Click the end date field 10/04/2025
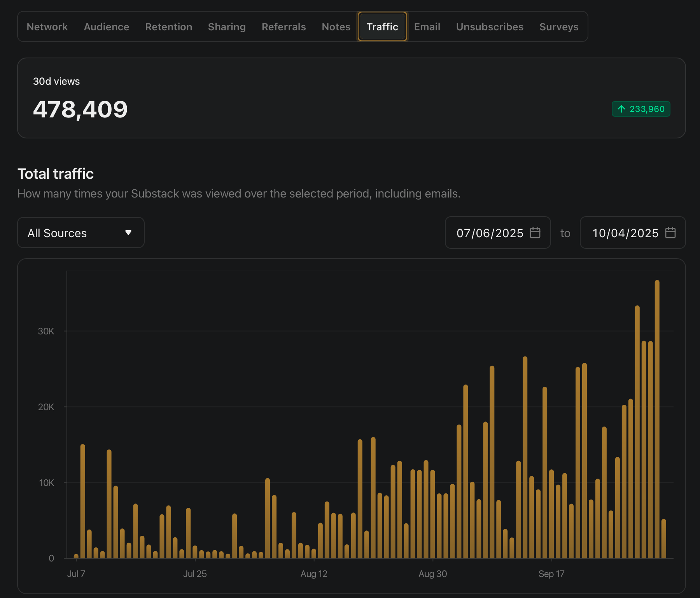The height and width of the screenshot is (598, 700). point(625,233)
